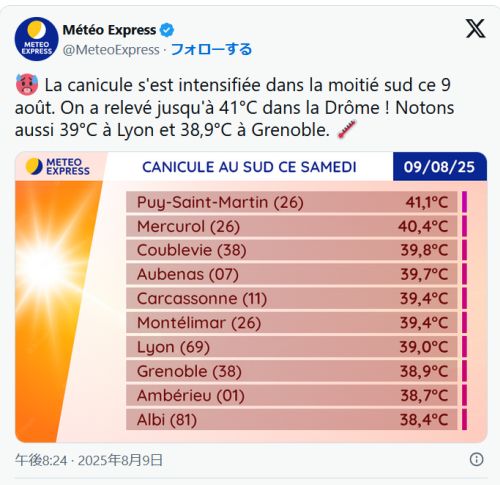The image size is (500, 485).
Task: Open the tweet info circle icon
Action: coord(476,459)
